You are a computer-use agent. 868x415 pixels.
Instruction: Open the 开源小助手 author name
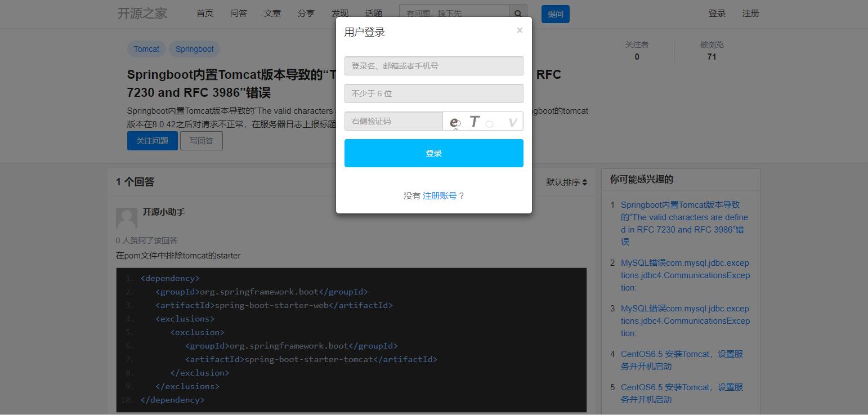[164, 212]
